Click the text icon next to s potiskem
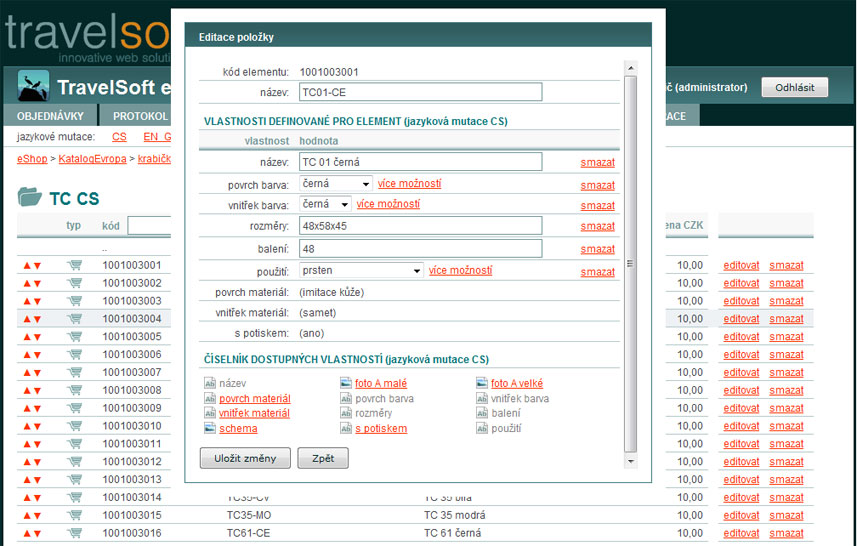Screen dimensions: 857x546 pos(345,428)
